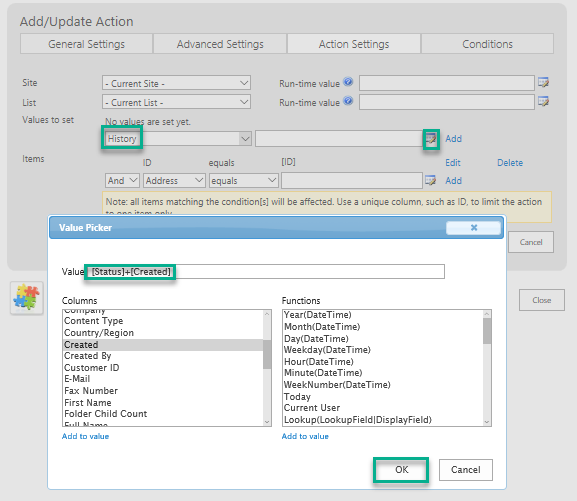Open value picker icon for List run-time value
The width and height of the screenshot is (577, 501).
543,101
